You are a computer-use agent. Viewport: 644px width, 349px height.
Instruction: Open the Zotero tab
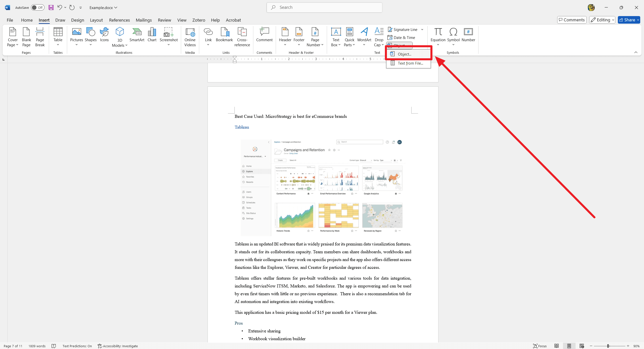[199, 20]
